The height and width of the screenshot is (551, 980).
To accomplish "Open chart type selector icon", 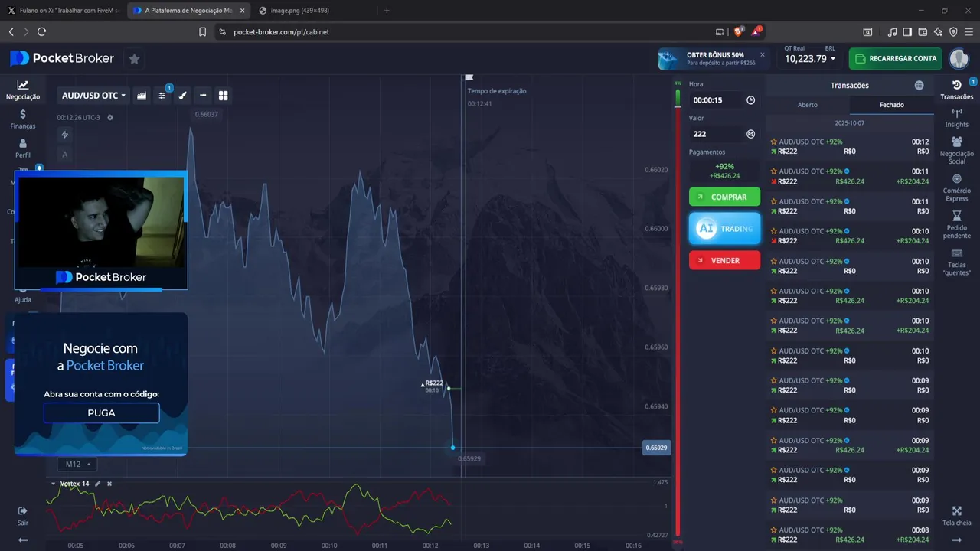I will [x=142, y=96].
